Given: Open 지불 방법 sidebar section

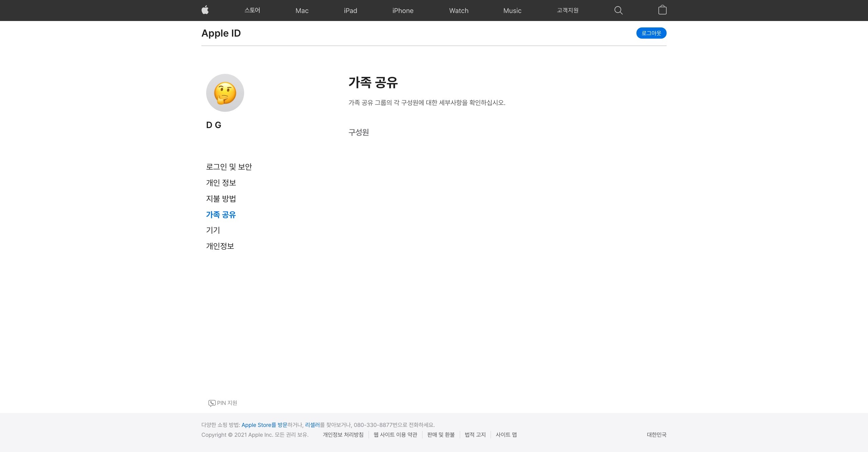Looking at the screenshot, I should pyautogui.click(x=221, y=199).
